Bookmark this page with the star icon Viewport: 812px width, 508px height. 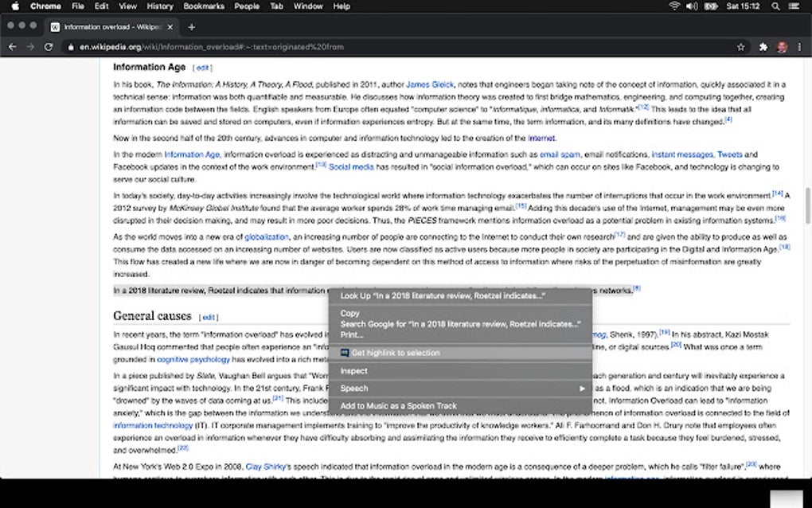pos(740,47)
